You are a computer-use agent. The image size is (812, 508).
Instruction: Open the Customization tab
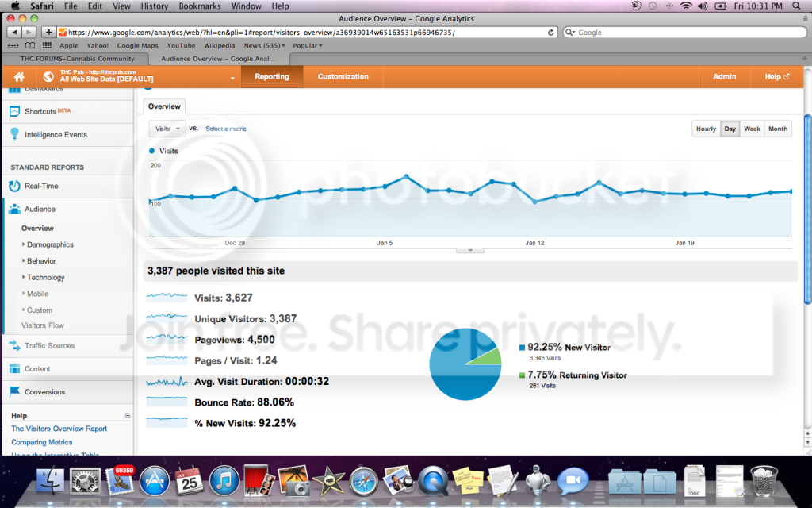(343, 77)
